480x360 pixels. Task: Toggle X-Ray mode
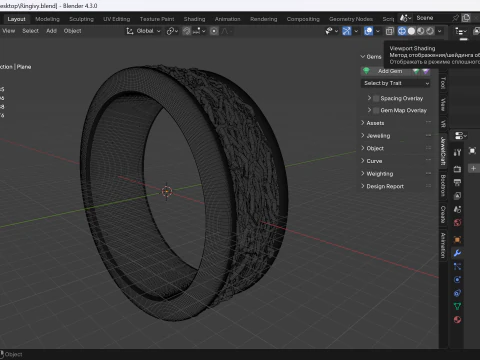pyautogui.click(x=389, y=31)
